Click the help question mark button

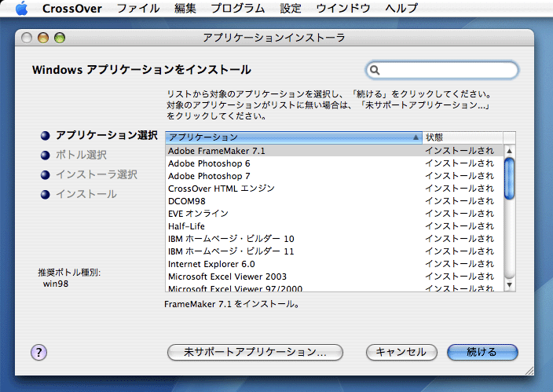pos(38,352)
